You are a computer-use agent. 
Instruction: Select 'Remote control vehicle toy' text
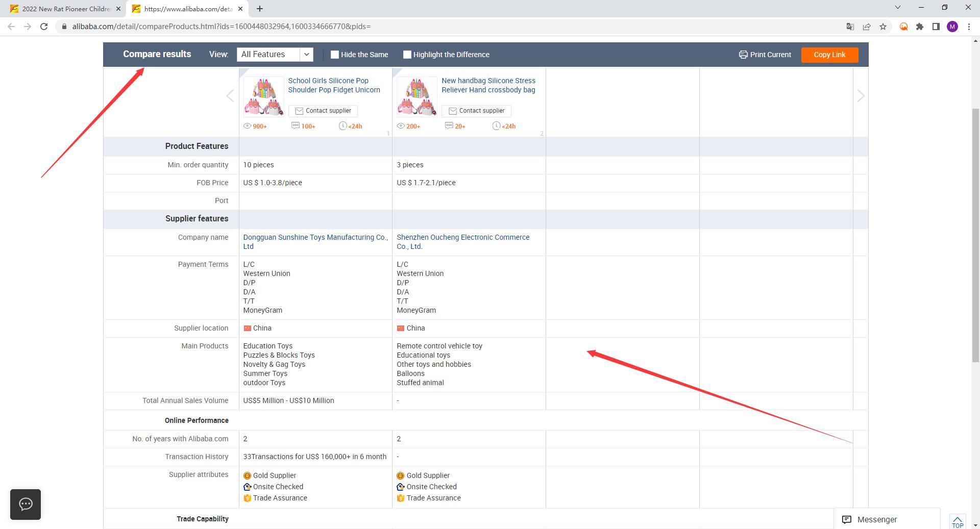click(439, 346)
